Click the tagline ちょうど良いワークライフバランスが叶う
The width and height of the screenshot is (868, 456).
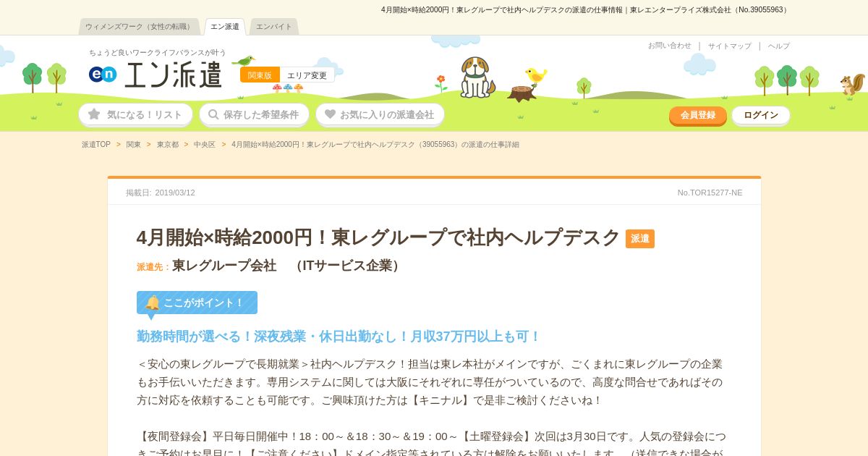point(158,53)
